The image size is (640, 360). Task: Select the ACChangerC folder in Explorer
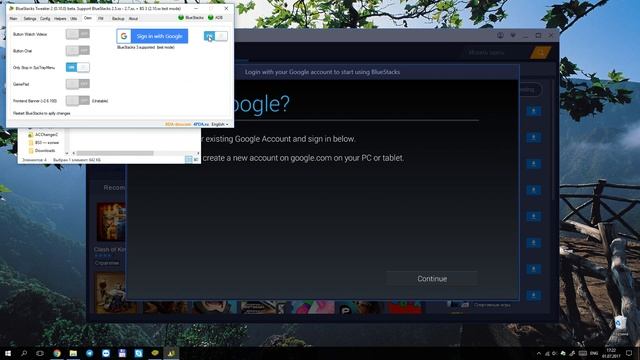coord(43,134)
